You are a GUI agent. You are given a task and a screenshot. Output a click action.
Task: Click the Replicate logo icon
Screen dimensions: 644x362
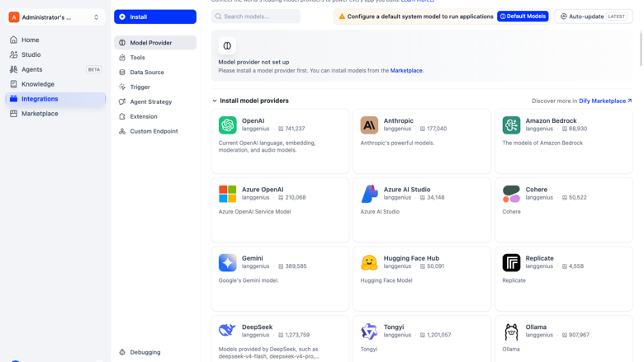[511, 263]
